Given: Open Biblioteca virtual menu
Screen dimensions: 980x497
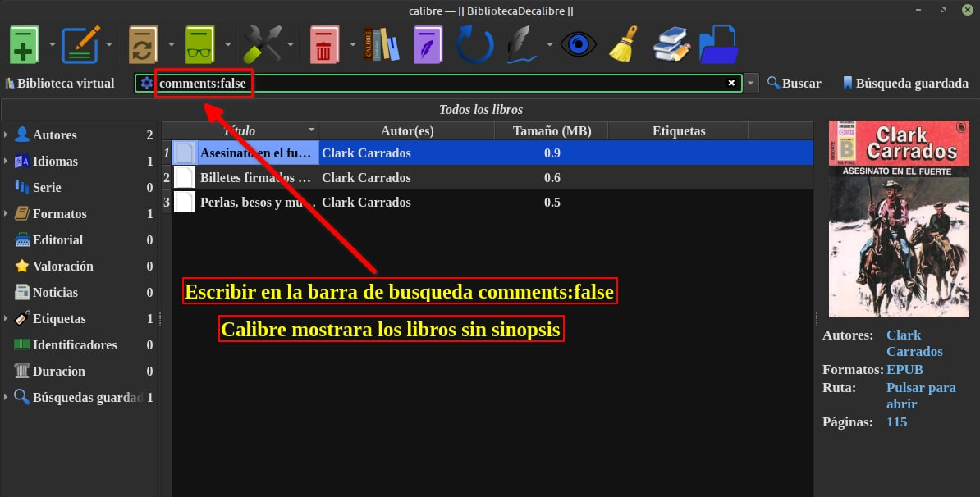Looking at the screenshot, I should coord(59,83).
